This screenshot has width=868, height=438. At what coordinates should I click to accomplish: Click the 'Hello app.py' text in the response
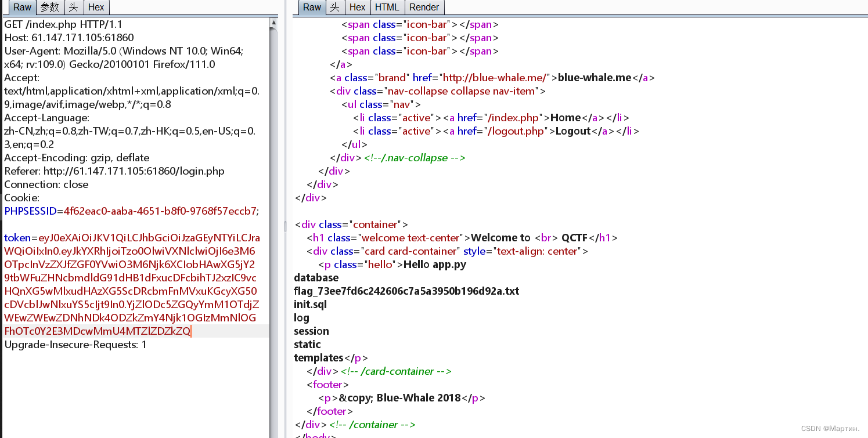click(x=435, y=265)
